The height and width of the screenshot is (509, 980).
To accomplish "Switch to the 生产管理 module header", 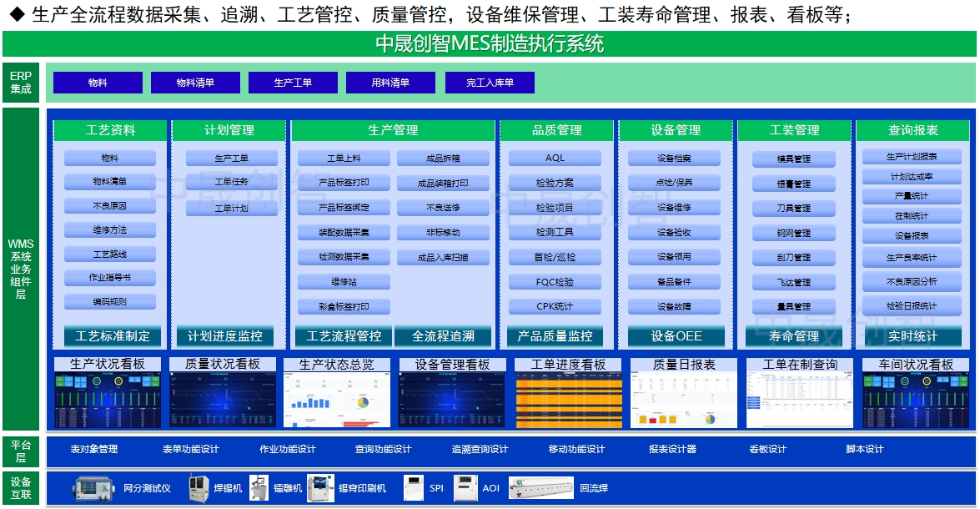I will 393,130.
